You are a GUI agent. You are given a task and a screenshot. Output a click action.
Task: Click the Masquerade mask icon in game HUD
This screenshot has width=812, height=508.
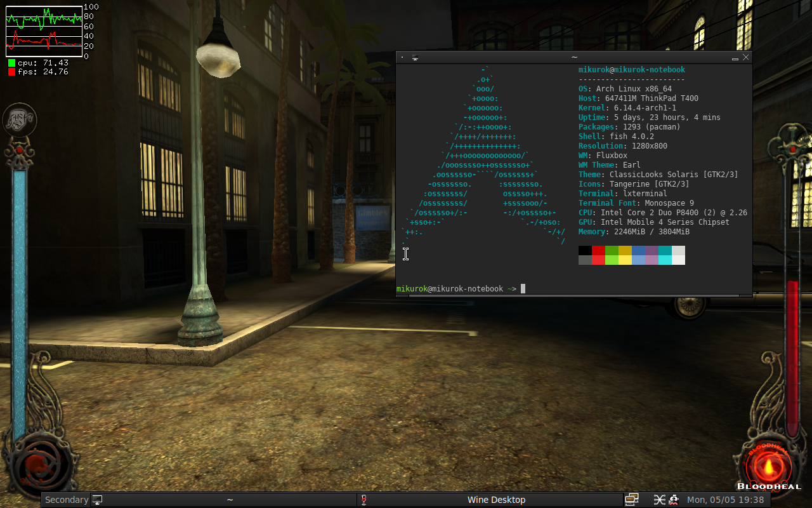[x=20, y=119]
